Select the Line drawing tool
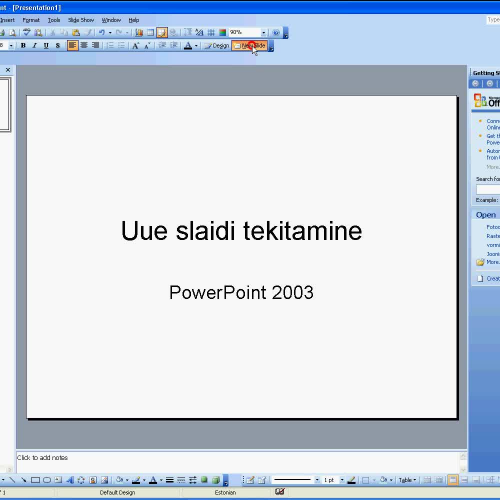This screenshot has height=500, width=500. pyautogui.click(x=12, y=480)
